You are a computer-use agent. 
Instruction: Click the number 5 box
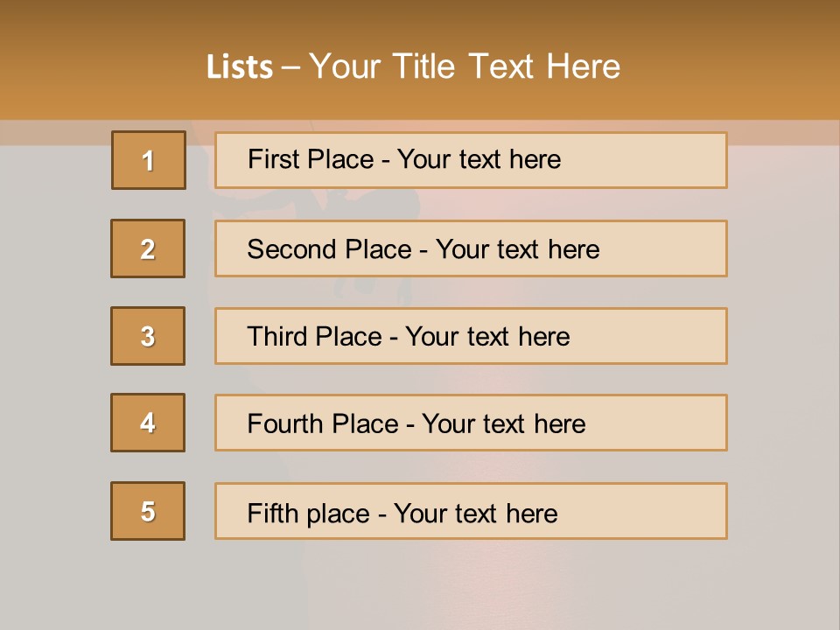[x=148, y=511]
